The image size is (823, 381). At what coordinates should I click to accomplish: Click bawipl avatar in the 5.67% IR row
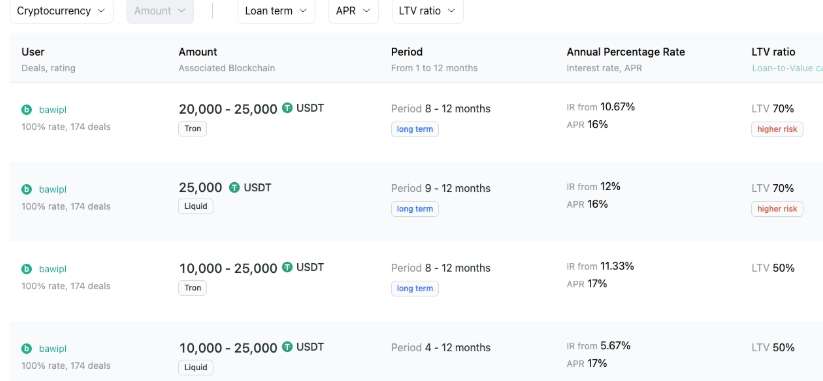click(x=26, y=348)
